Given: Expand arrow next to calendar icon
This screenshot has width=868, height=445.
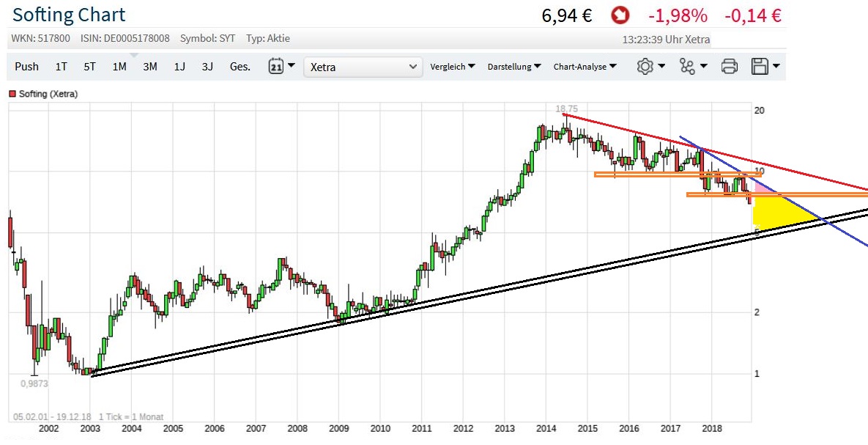Looking at the screenshot, I should tap(292, 65).
